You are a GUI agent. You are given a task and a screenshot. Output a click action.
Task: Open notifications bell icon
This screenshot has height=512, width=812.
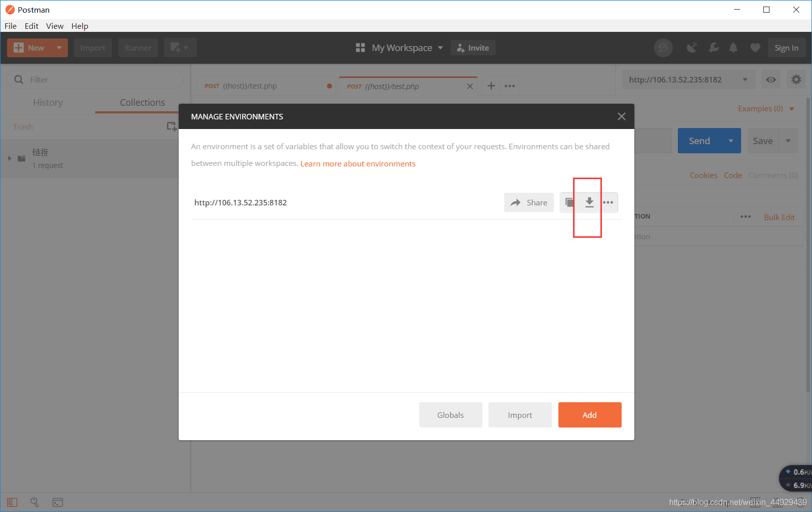click(x=733, y=48)
